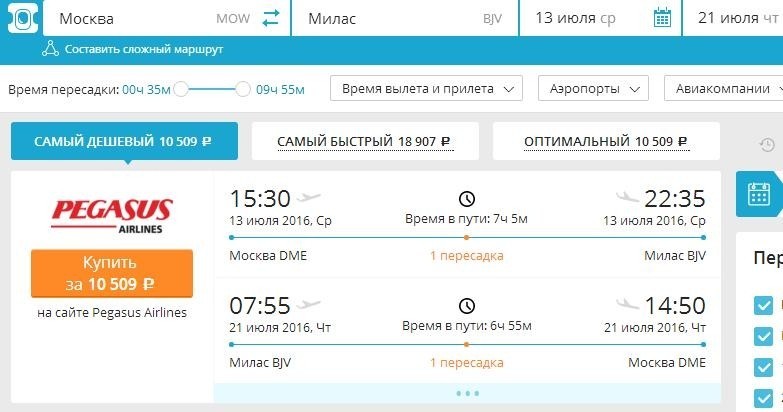Open Составить сложный маршрут link
783x412 pixels.
coord(144,49)
